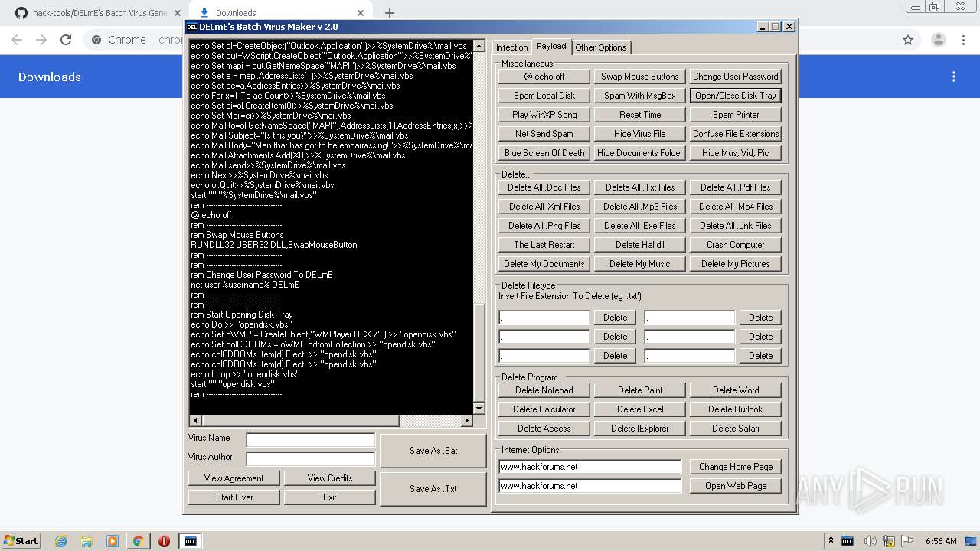
Task: Click Chrome reload page icon
Action: pos(66,40)
